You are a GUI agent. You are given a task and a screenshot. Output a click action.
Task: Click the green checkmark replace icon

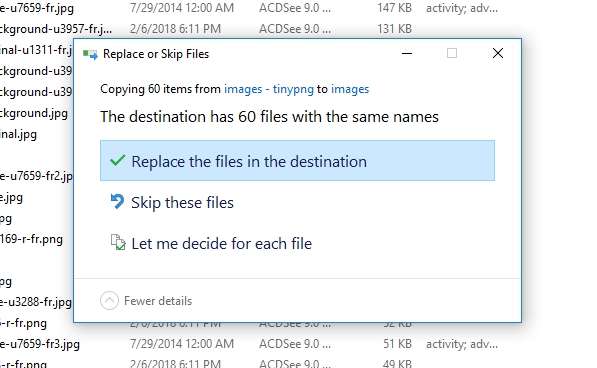(118, 161)
